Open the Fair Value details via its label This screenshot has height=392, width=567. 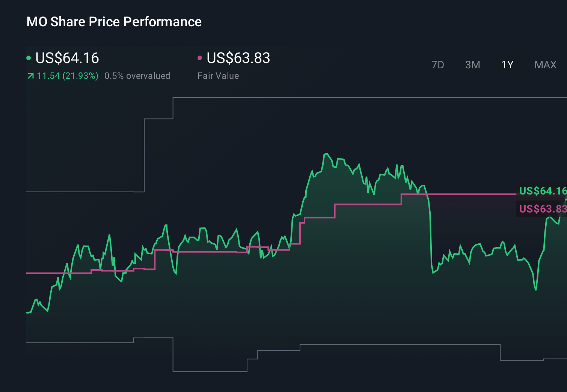tap(218, 76)
